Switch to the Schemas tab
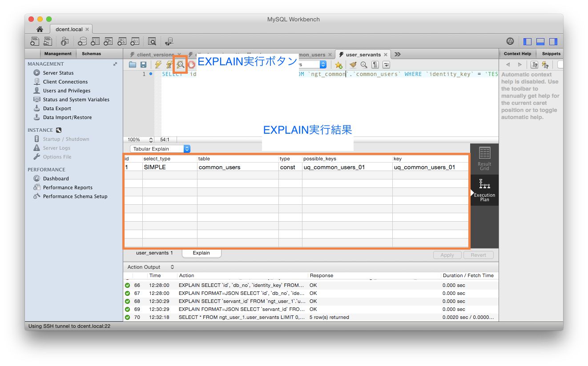 tap(91, 54)
